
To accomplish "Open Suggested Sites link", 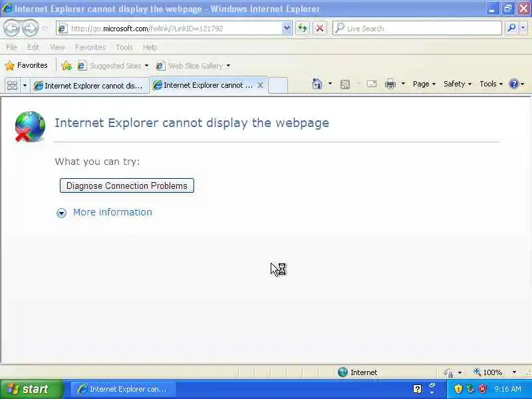I will (109, 66).
